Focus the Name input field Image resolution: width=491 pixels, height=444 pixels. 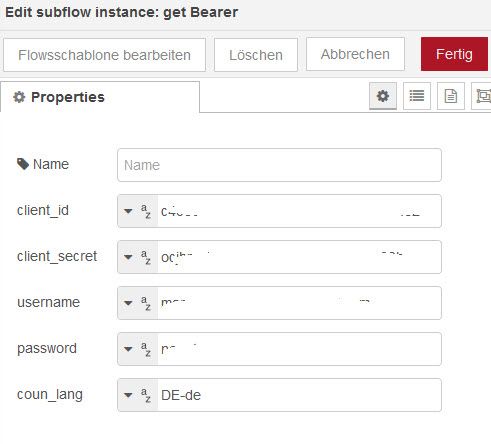click(279, 165)
